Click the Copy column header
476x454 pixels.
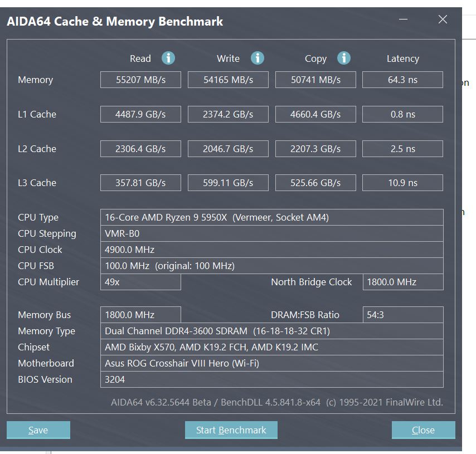pos(315,59)
